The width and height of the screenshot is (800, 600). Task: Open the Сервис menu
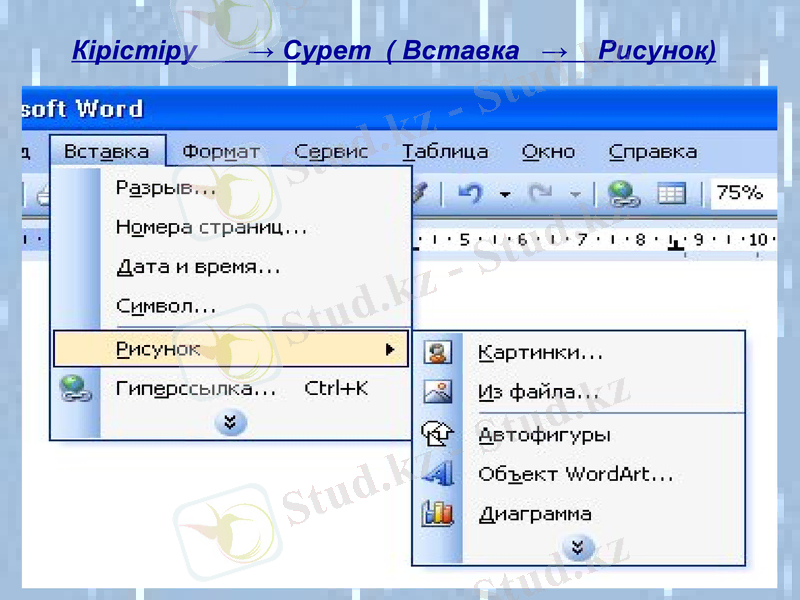tap(332, 150)
